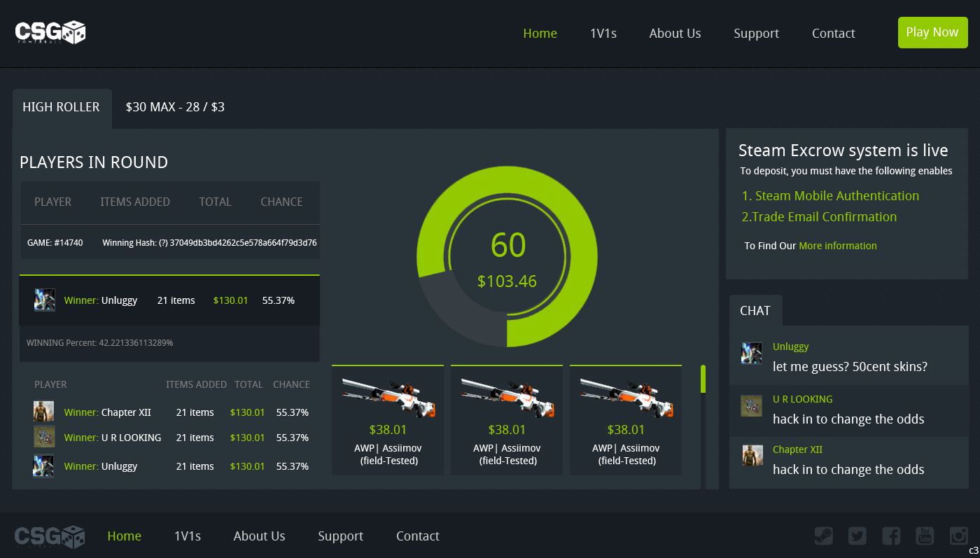Click About Us in footer navigation
This screenshot has width=980, height=558.
tap(259, 536)
